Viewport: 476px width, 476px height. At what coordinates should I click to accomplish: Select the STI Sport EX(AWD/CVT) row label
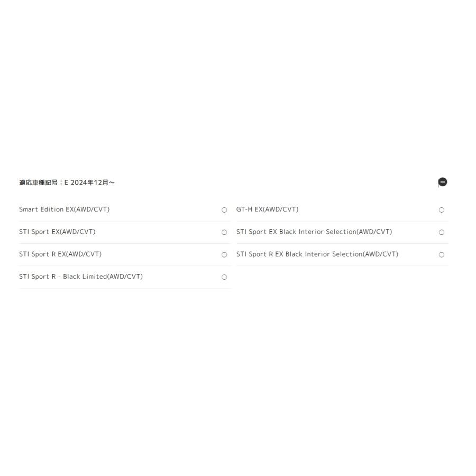pos(57,232)
